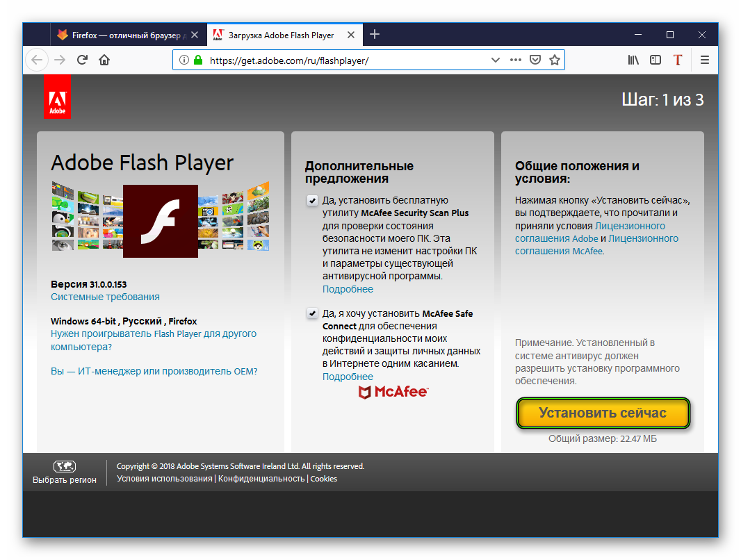Open link for Flash Player on another computer
The height and width of the screenshot is (560, 741).
154,340
